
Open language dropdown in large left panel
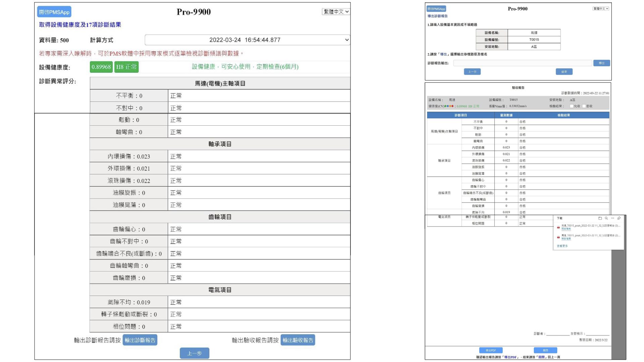(336, 12)
